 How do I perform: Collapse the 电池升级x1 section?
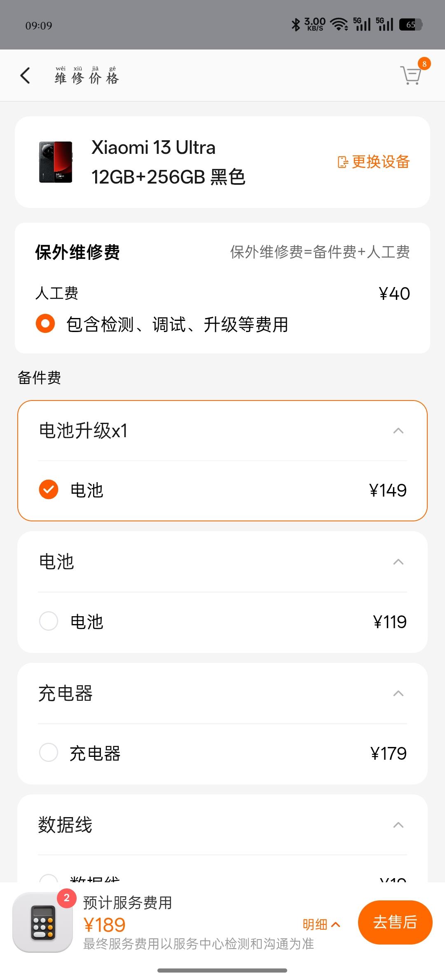coord(398,431)
